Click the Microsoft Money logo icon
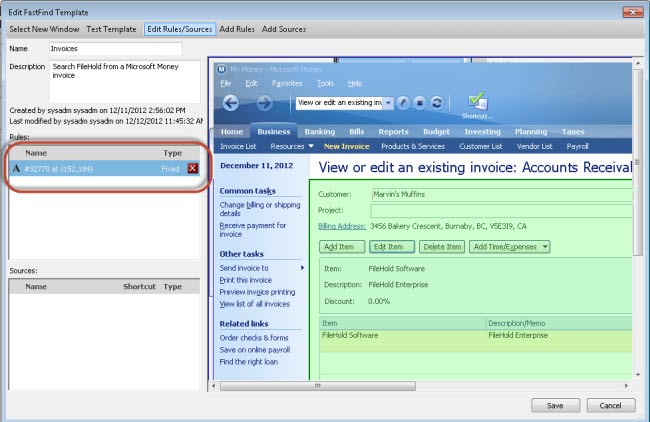Image resolution: width=650 pixels, height=422 pixels. [x=222, y=69]
